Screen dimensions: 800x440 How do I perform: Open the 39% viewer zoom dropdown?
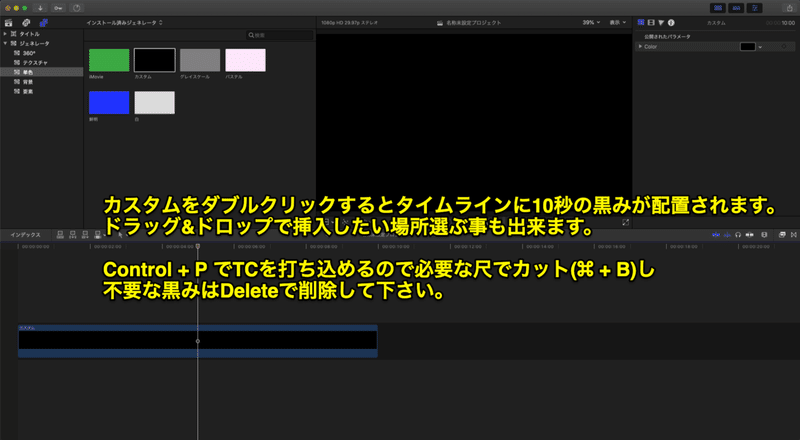pyautogui.click(x=591, y=22)
